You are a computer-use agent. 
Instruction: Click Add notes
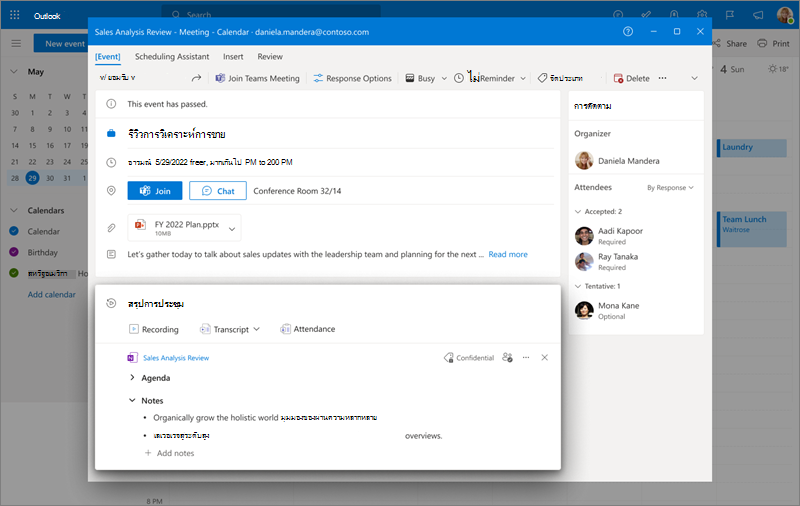coord(169,453)
